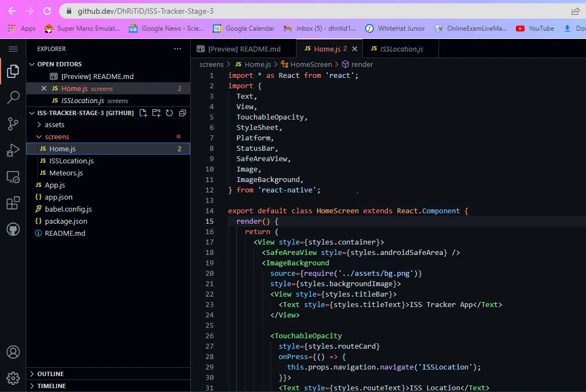Switch to the Preview README.md tab
Viewport: 586px width, 392px height.
click(x=244, y=49)
